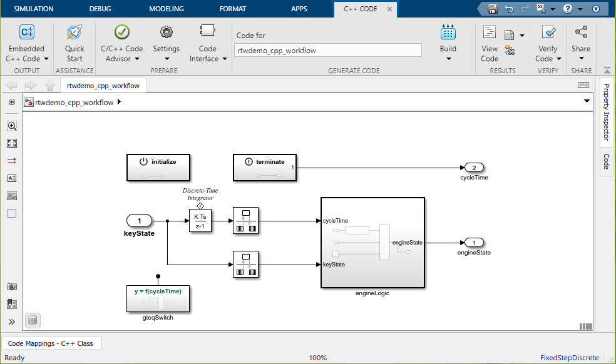Image resolution: width=616 pixels, height=364 pixels.
Task: Open the Quick Start rocket icon
Action: click(x=74, y=32)
